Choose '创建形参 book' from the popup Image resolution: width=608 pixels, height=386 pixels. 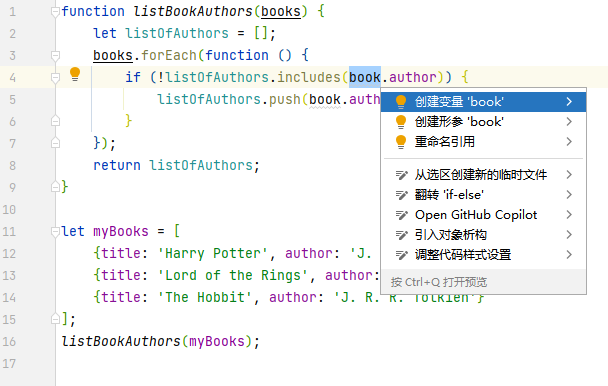point(483,122)
